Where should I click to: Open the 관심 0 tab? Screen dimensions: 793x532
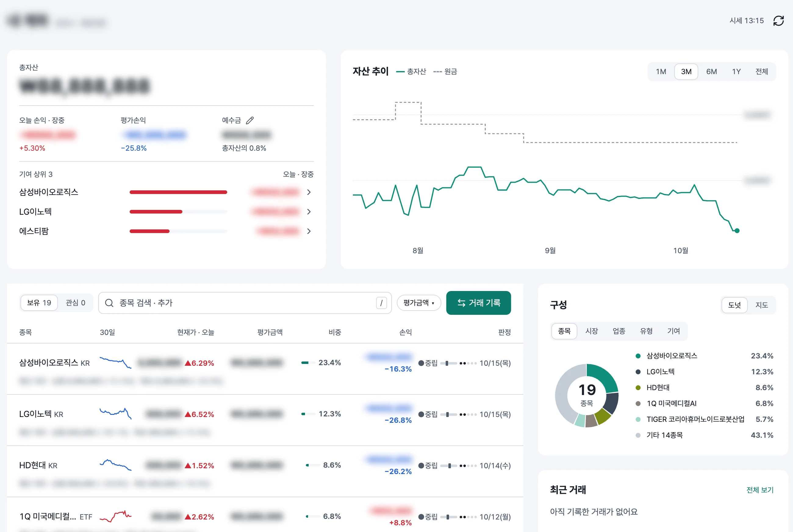tap(75, 303)
